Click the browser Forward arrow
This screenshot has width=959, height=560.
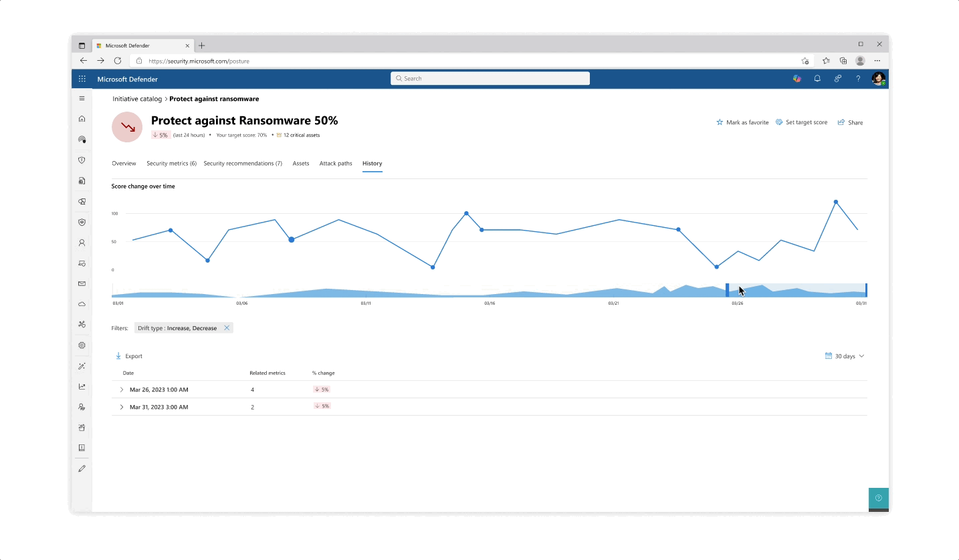(100, 60)
